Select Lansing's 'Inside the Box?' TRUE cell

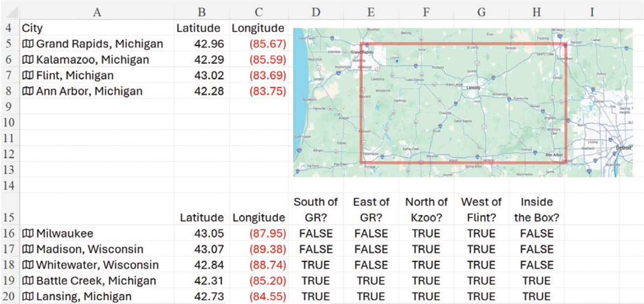click(537, 296)
